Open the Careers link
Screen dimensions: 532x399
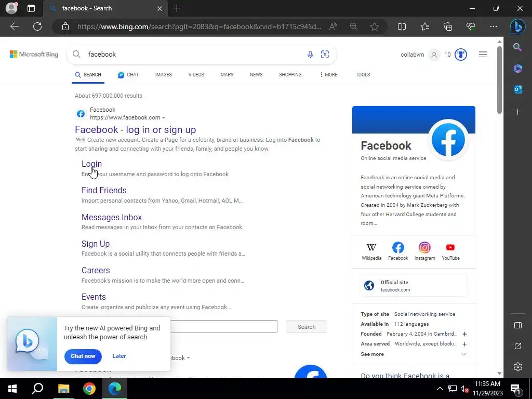(96, 270)
